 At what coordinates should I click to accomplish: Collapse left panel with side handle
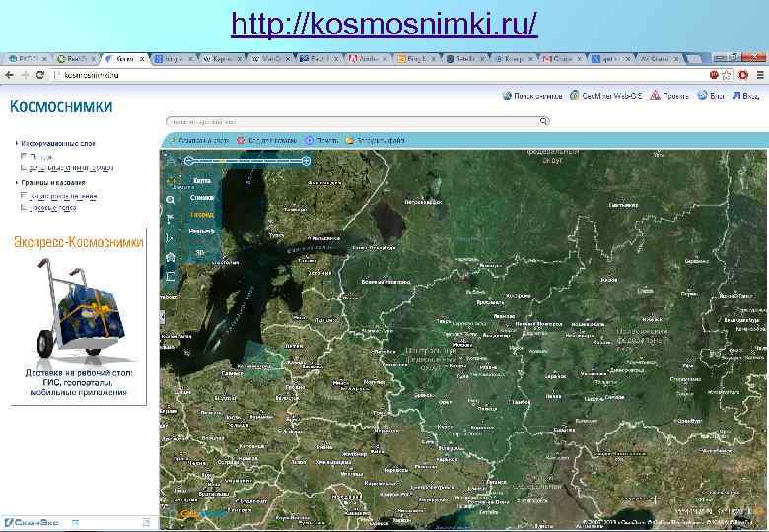162,317
